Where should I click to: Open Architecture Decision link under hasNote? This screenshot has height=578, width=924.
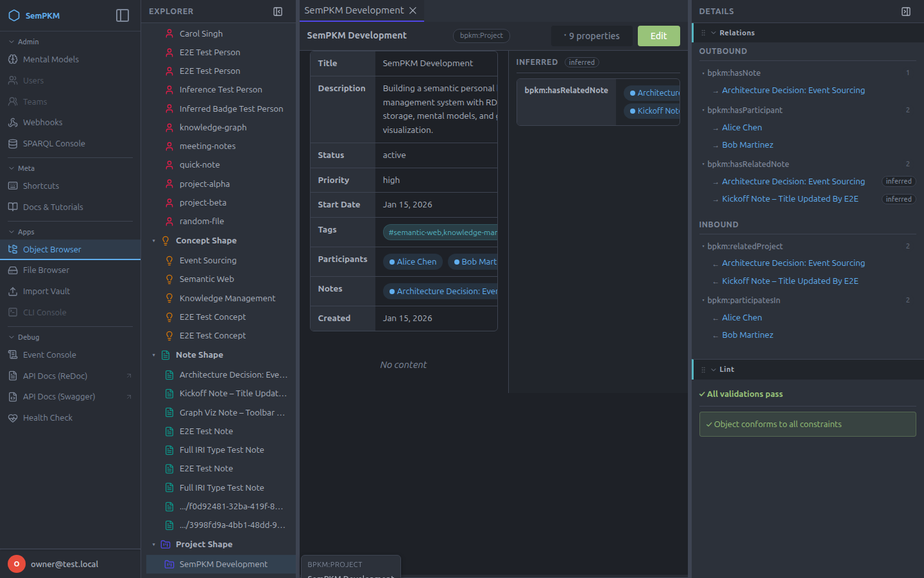tap(793, 90)
